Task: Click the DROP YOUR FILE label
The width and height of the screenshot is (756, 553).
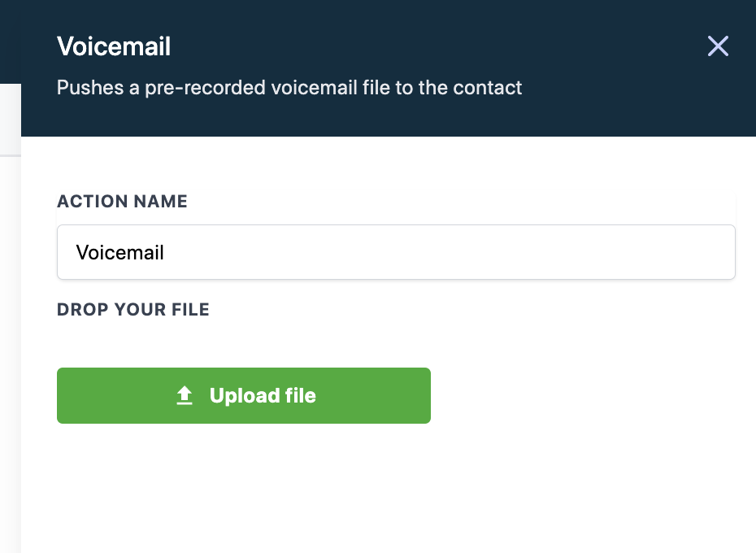Action: point(133,310)
